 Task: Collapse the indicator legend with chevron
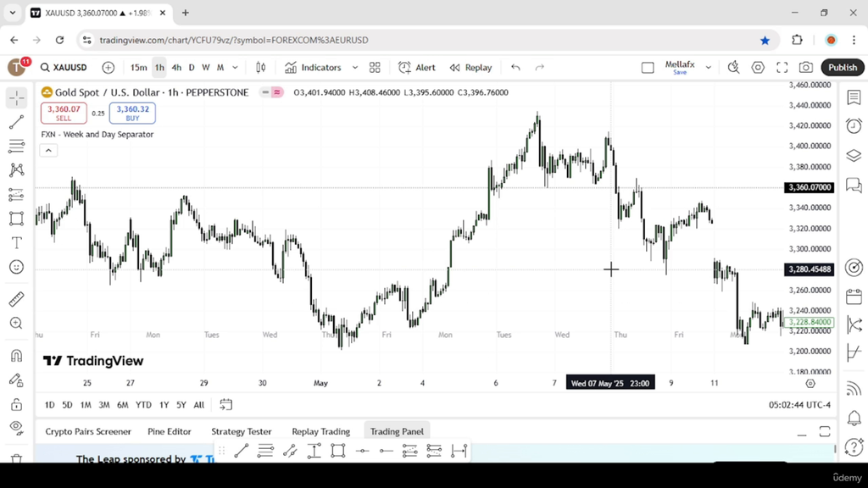pos(48,151)
